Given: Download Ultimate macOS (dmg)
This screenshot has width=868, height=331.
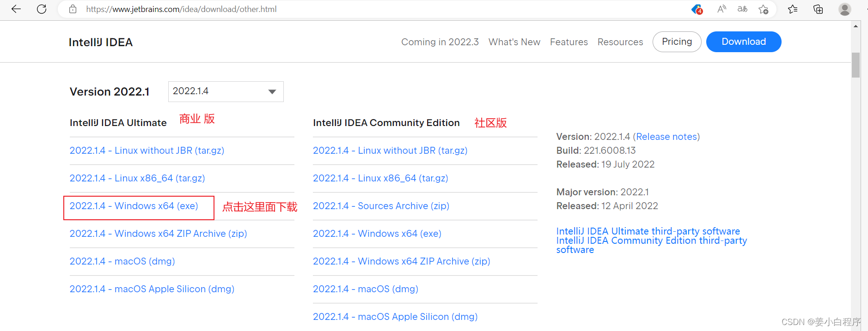Looking at the screenshot, I should (x=122, y=261).
